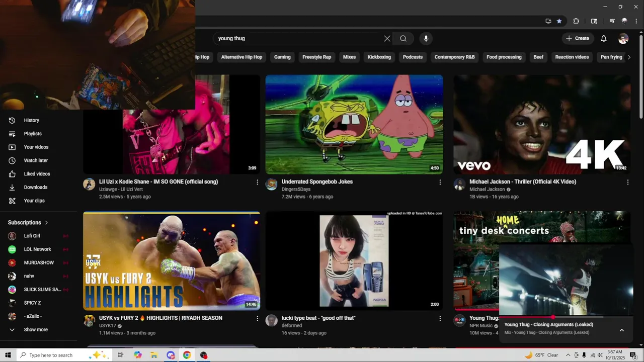Open options for Underrated Spongebob Jokes video
The width and height of the screenshot is (644, 362).
pyautogui.click(x=440, y=182)
